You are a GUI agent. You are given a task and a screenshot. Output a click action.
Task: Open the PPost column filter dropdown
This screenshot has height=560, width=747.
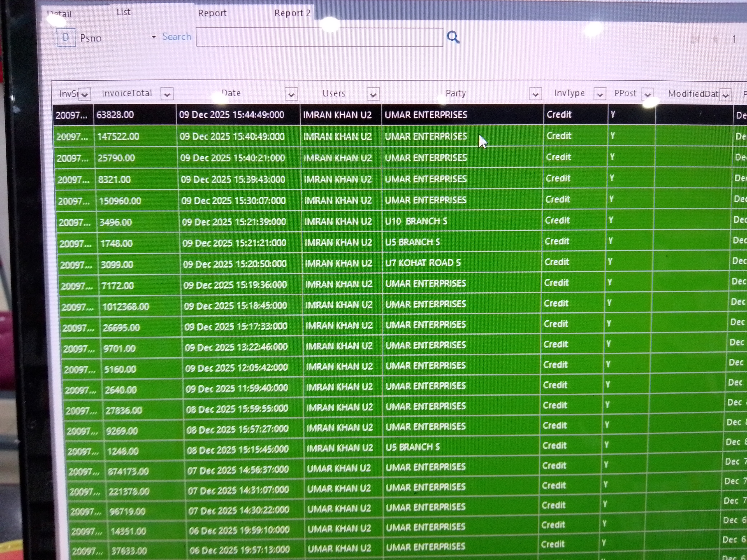(x=647, y=95)
